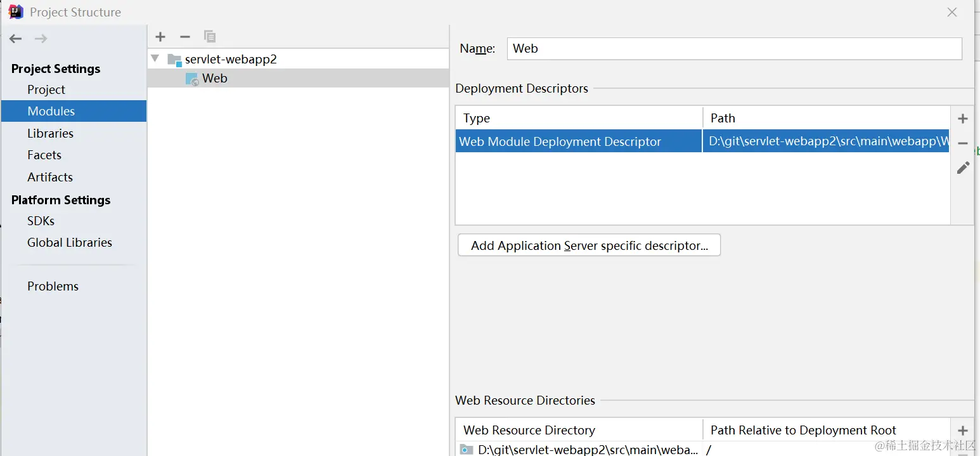
Task: Switch to Libraries settings
Action: point(50,133)
